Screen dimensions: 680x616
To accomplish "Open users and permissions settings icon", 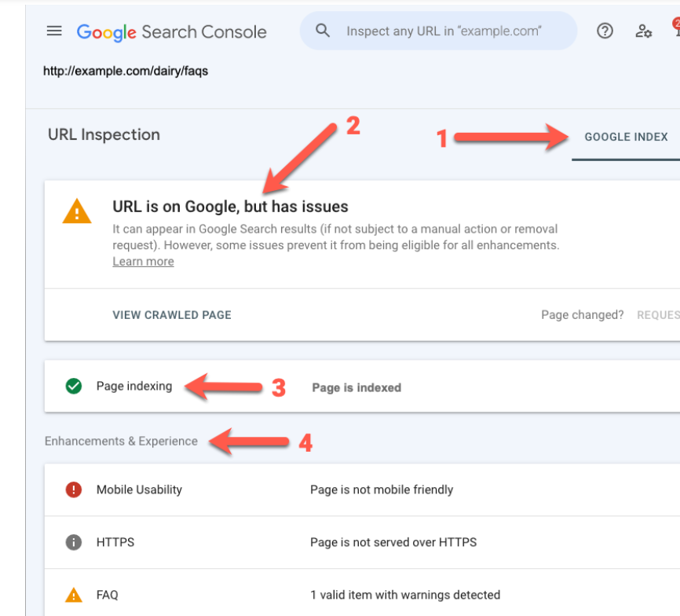I will tap(644, 31).
